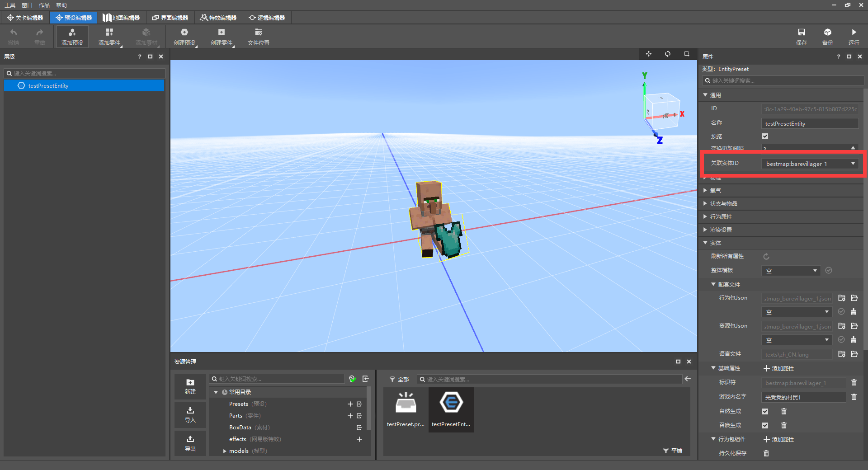The image size is (868, 470).
Task: Click the 全部 filter button
Action: pos(399,379)
